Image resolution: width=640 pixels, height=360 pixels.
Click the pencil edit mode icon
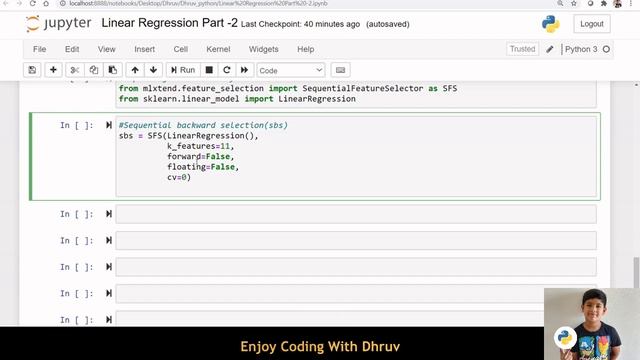click(550, 49)
